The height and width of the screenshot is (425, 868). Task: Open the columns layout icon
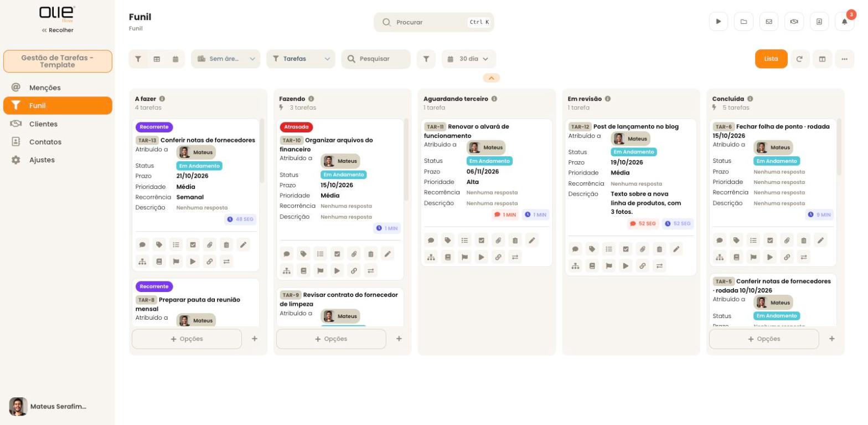822,59
